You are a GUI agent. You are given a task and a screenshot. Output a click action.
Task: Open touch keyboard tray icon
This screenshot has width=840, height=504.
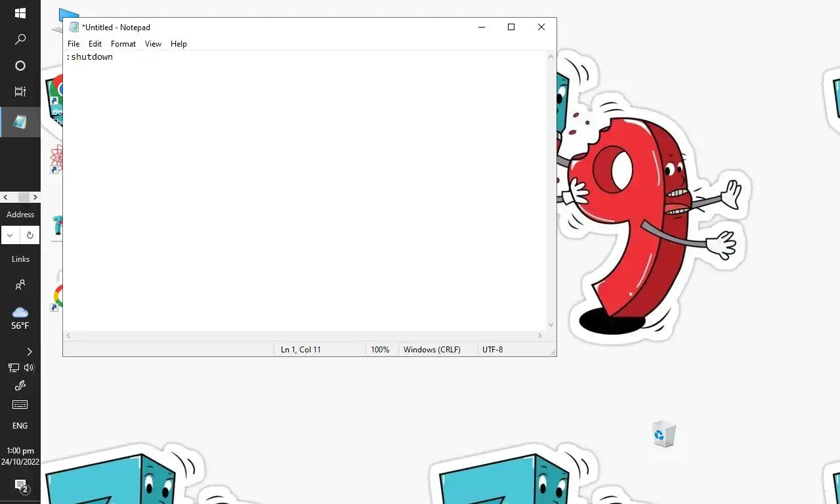(x=20, y=405)
